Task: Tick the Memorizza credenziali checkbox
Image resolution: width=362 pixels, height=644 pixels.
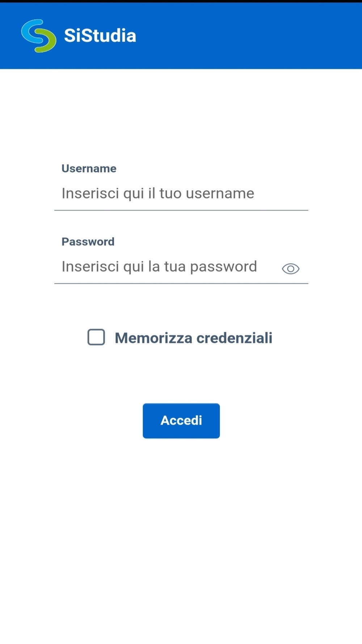Action: point(96,337)
